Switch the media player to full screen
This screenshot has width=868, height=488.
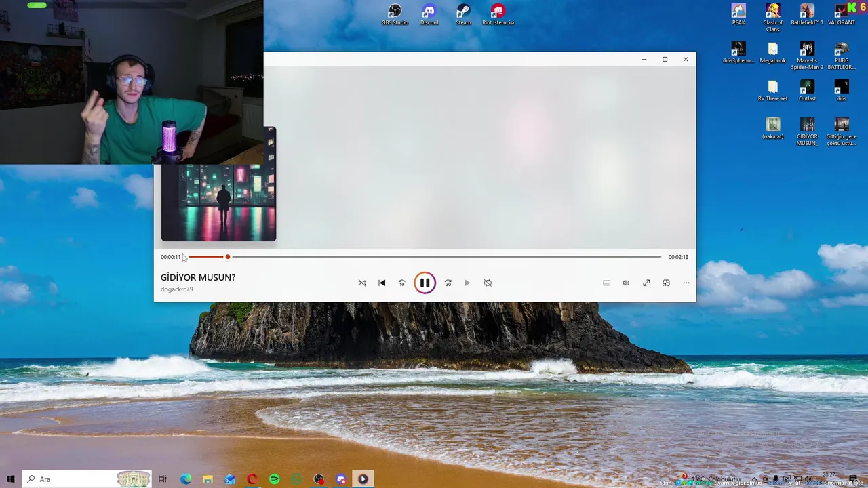coord(646,283)
